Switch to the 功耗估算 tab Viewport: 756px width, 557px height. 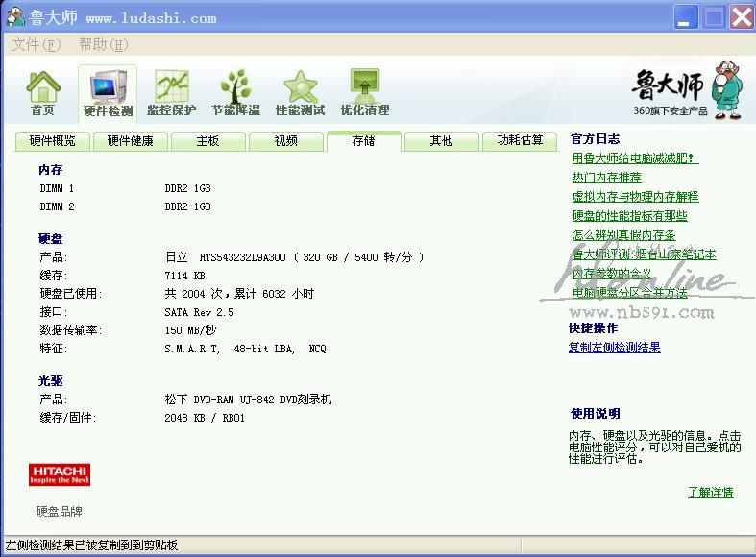coord(520,140)
